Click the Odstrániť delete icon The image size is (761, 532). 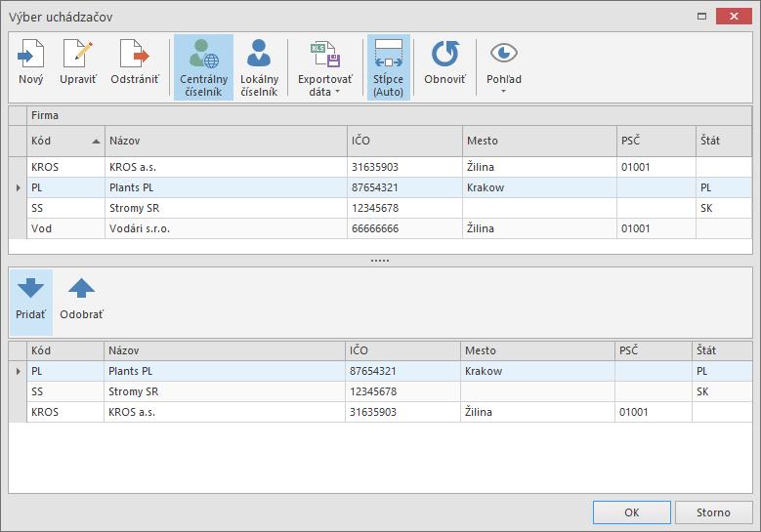[x=135, y=55]
